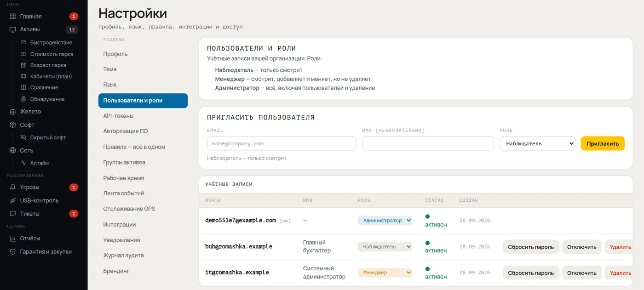Click the Активы monitor icon
This screenshot has height=290, width=644.
[x=12, y=29]
